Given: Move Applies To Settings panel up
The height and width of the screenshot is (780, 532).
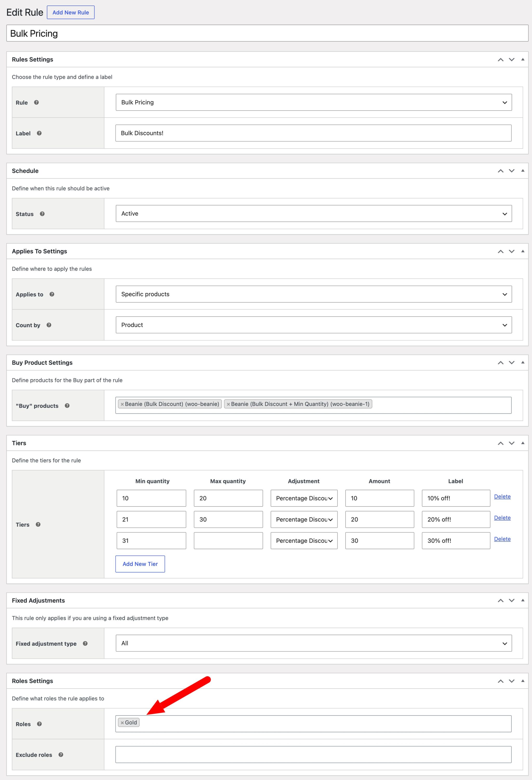Looking at the screenshot, I should pos(501,252).
